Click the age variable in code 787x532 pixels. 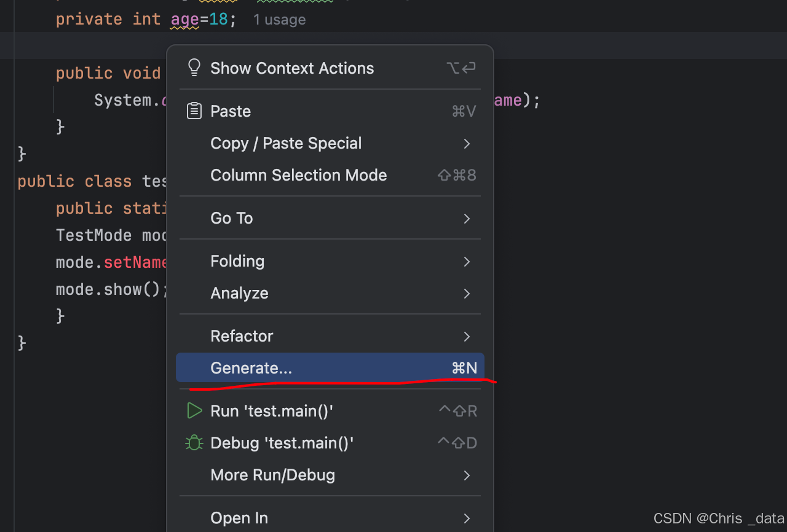click(184, 19)
